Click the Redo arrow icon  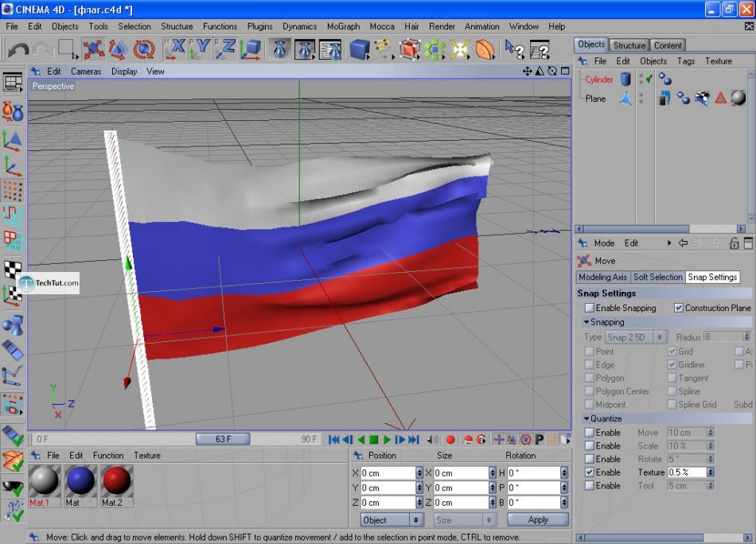coord(43,49)
